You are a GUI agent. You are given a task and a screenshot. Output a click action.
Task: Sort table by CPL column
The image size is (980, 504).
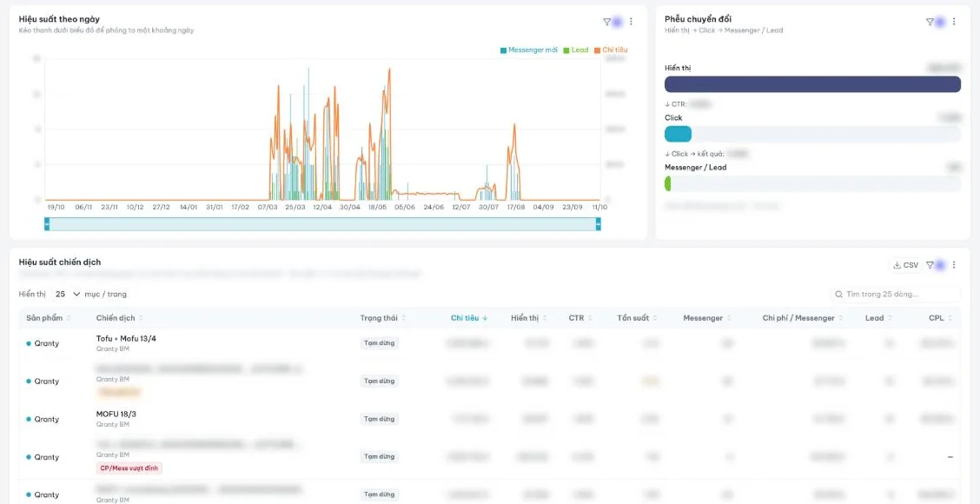[x=941, y=318]
